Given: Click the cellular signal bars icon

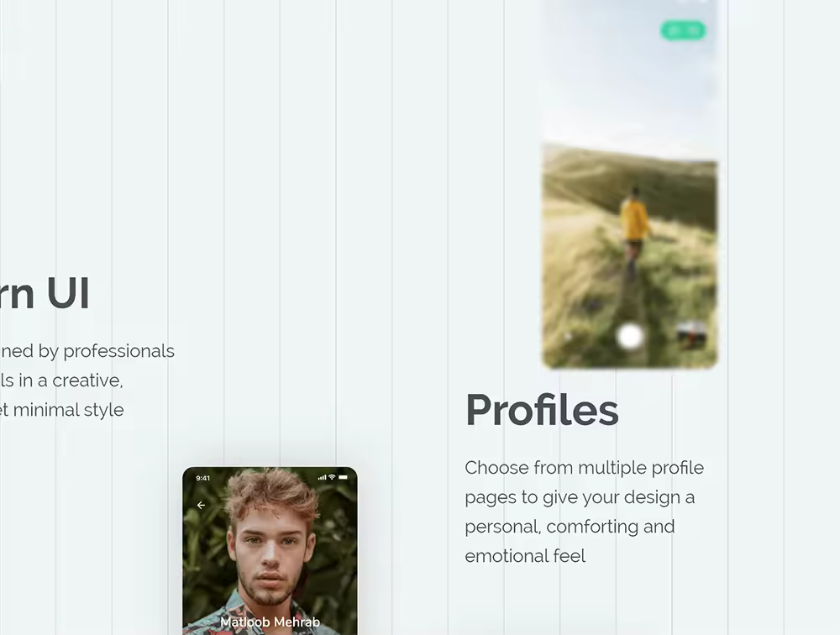Looking at the screenshot, I should point(322,477).
